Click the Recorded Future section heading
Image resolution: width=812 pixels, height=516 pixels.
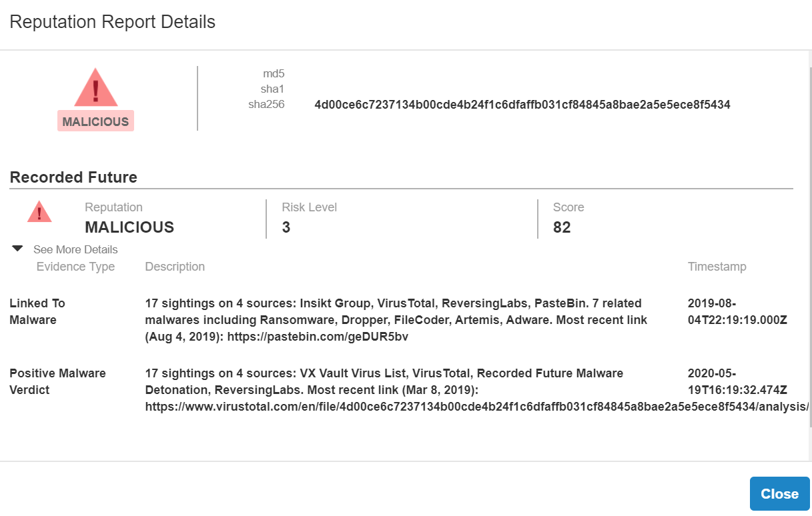pos(73,177)
